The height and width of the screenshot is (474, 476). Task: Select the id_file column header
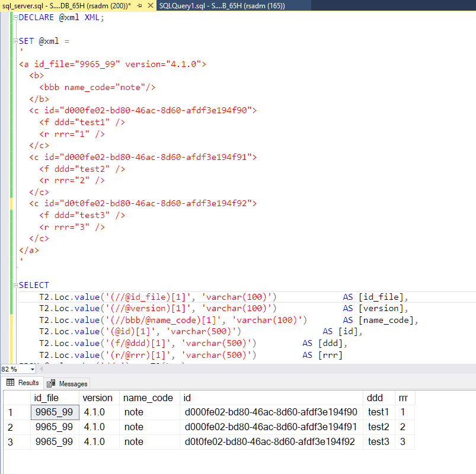coord(55,398)
